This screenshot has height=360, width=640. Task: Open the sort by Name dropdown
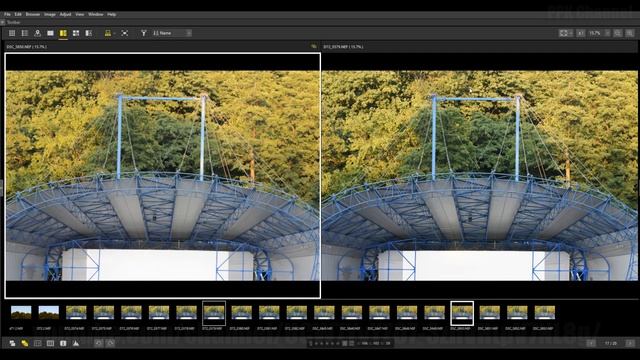click(171, 33)
